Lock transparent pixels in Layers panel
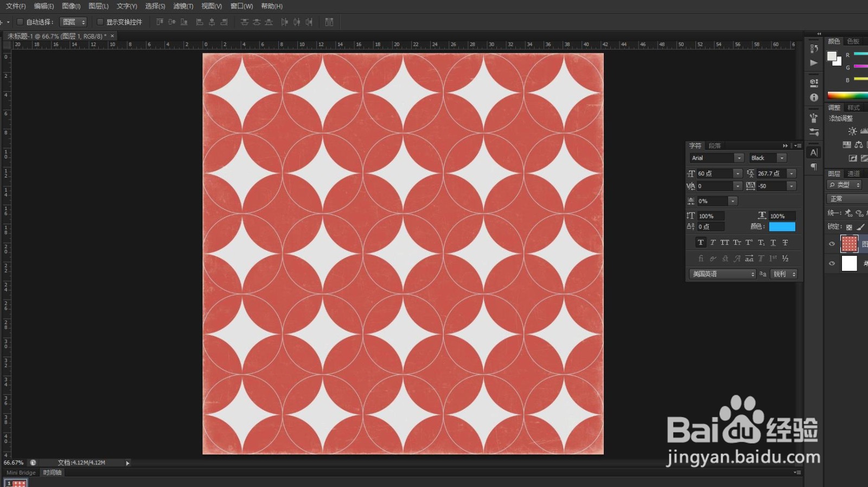868x487 pixels. [x=849, y=227]
